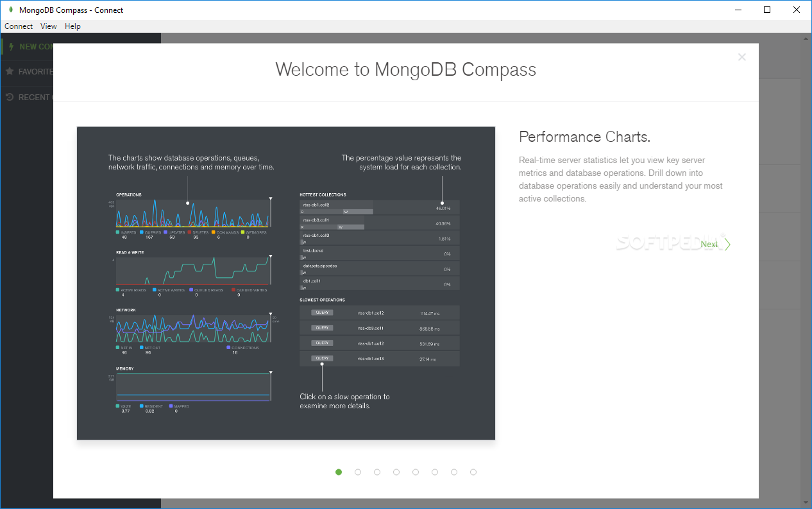Image resolution: width=812 pixels, height=509 pixels.
Task: Click the lightning New Connection icon in sidebar
Action: [11, 47]
